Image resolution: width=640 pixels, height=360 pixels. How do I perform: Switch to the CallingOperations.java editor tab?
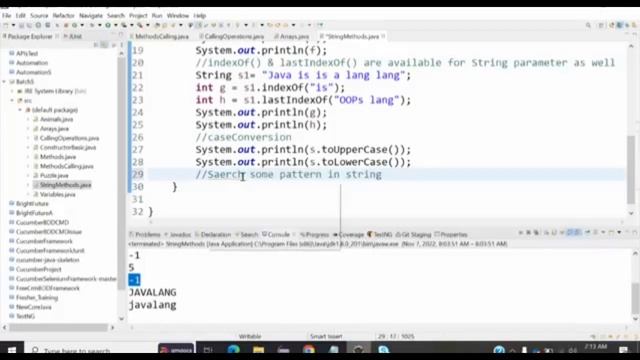231,36
